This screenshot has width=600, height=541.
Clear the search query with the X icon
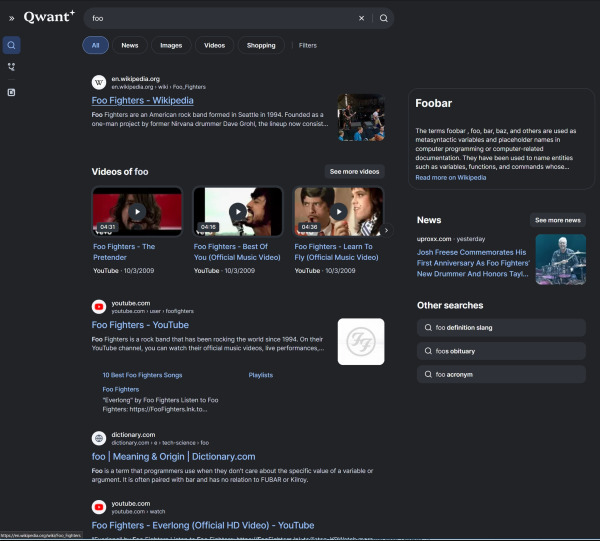[x=361, y=18]
